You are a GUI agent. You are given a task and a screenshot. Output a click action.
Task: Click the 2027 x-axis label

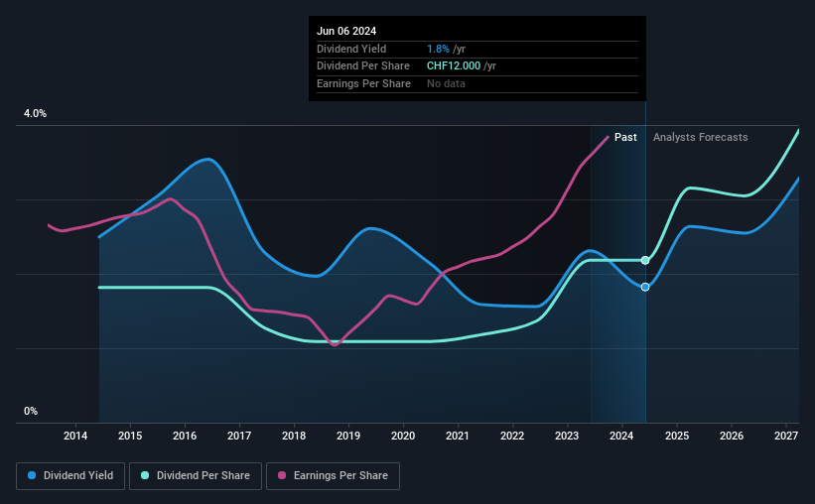(x=786, y=436)
